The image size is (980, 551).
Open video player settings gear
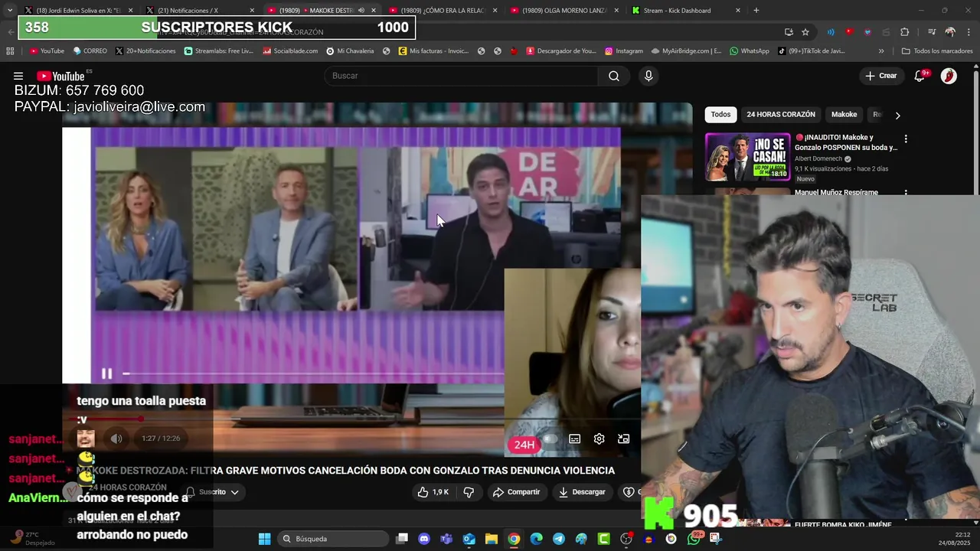[599, 439]
